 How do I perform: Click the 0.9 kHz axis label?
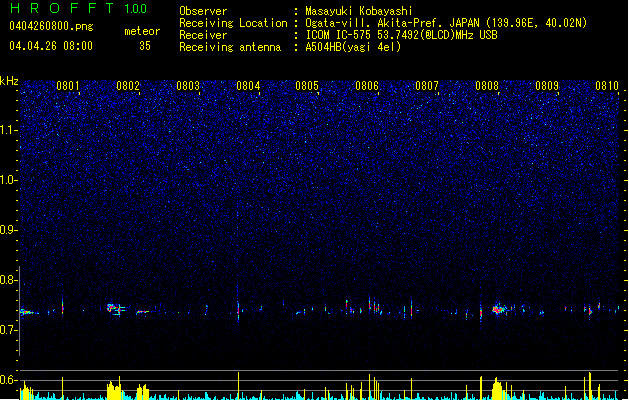tap(8, 230)
